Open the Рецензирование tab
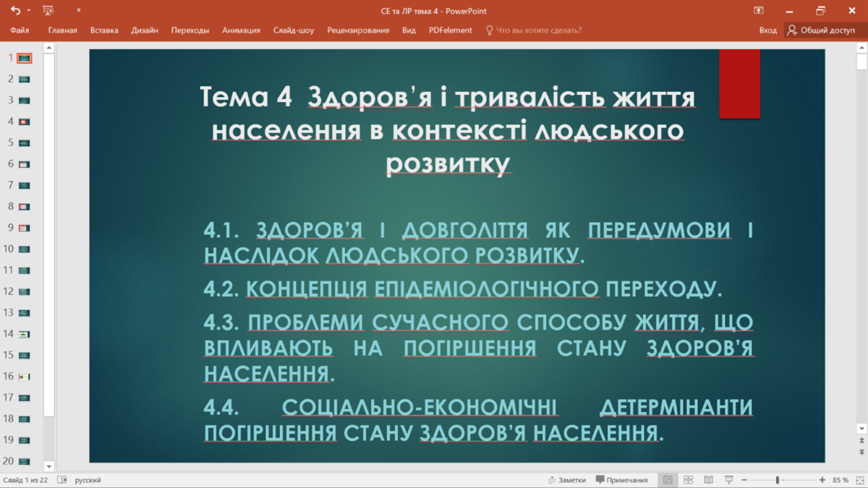The height and width of the screenshot is (488, 868). [x=358, y=30]
